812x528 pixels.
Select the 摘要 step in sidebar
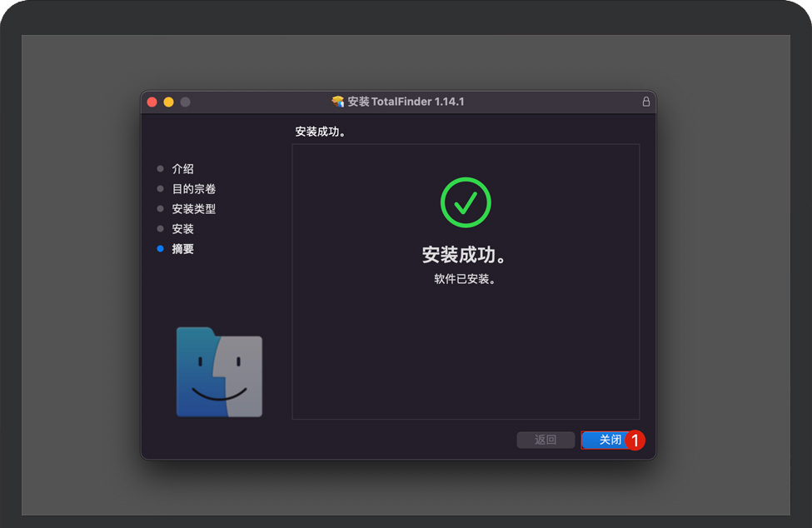tap(182, 249)
